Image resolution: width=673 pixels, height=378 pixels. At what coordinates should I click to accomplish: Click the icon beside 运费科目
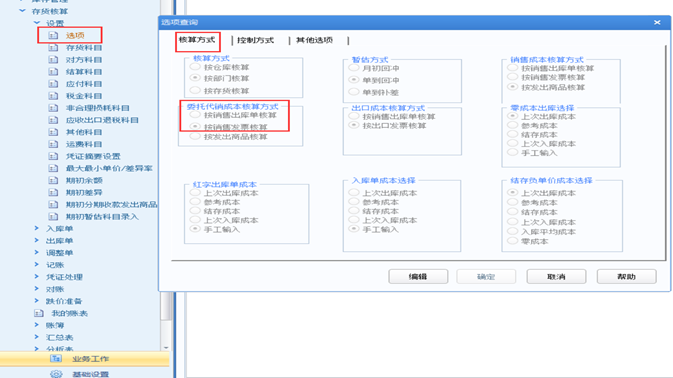point(53,144)
